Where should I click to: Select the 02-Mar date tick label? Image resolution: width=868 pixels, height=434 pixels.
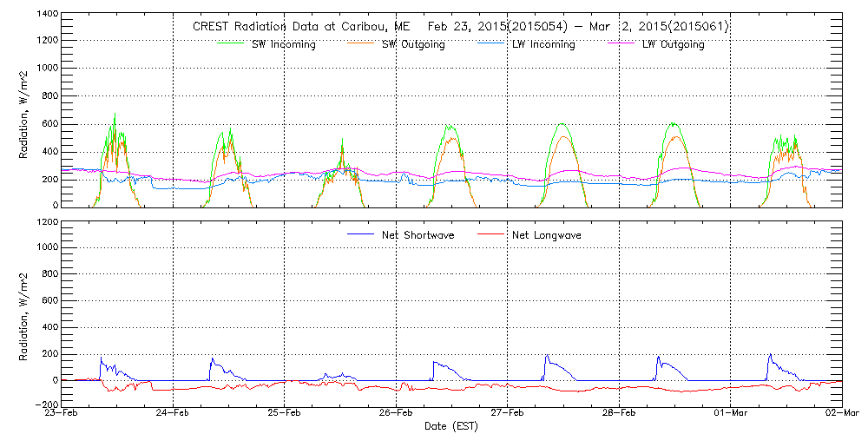click(x=840, y=414)
